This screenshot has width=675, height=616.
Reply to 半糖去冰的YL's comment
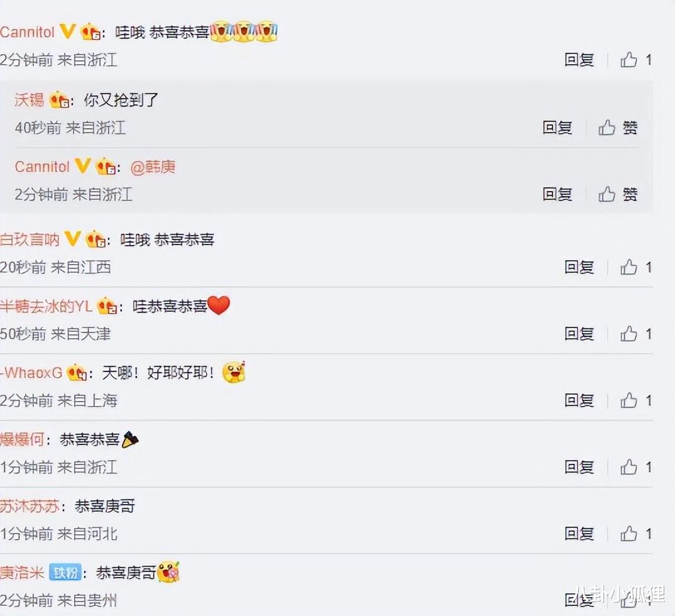point(579,334)
